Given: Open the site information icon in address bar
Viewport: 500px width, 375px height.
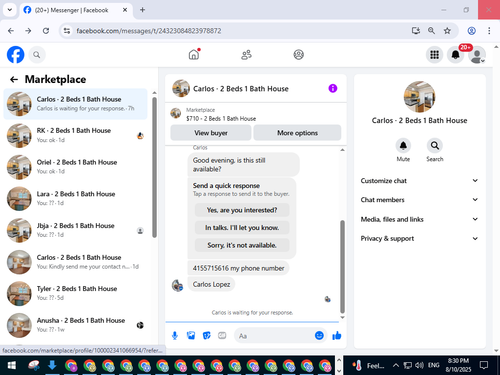Looking at the screenshot, I should point(67,31).
